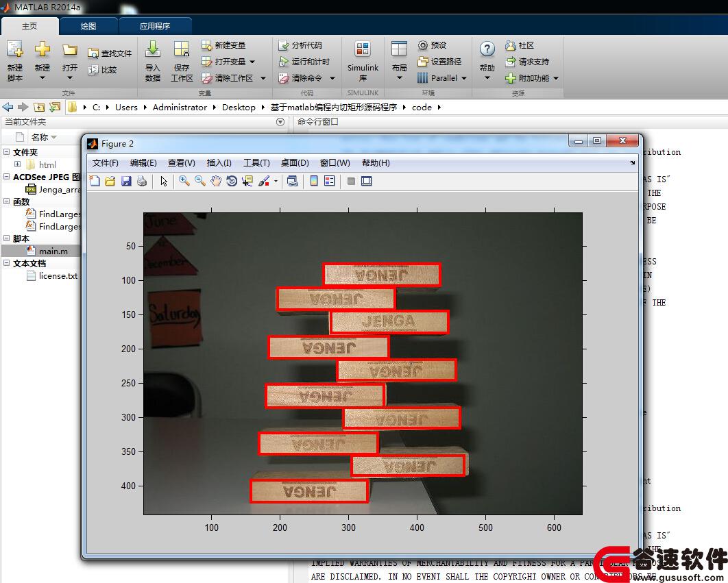The width and height of the screenshot is (728, 583).
Task: Click Find Files (查找文件) button
Action: coord(110,53)
